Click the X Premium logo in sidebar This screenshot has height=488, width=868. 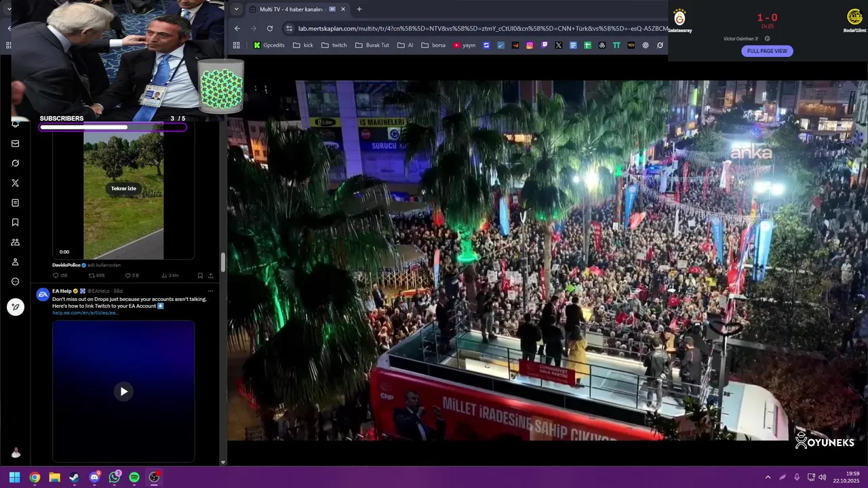(16, 183)
